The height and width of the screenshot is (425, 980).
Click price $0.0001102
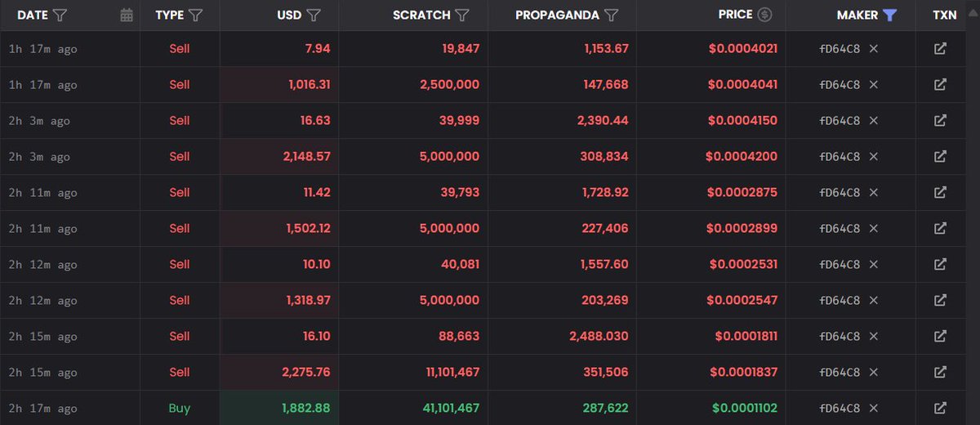click(745, 409)
